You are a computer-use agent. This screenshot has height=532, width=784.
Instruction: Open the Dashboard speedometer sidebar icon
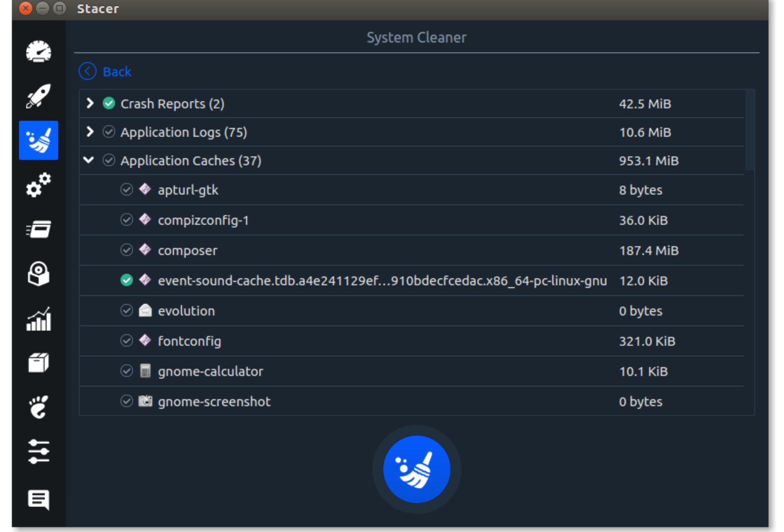click(38, 51)
